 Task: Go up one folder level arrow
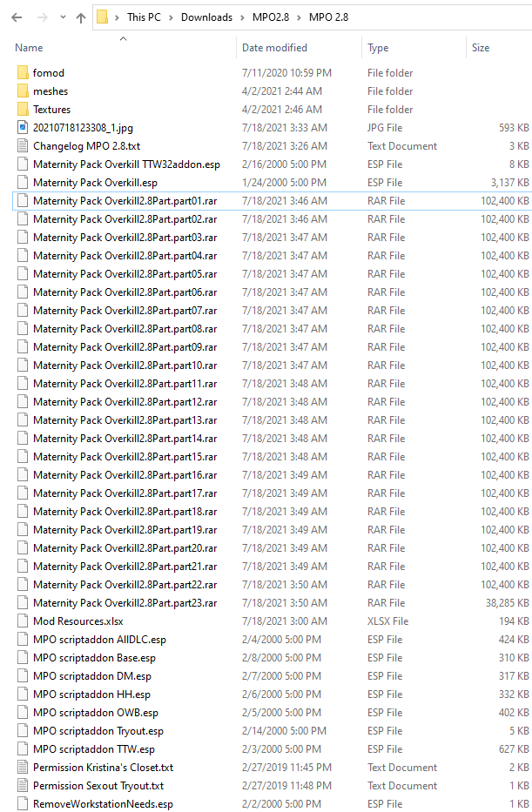pos(81,17)
